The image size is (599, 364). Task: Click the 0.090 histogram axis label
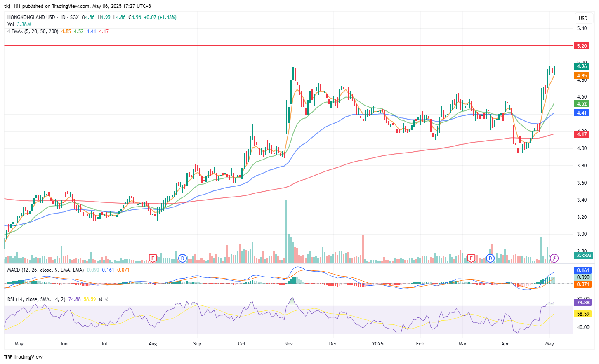coord(583,277)
